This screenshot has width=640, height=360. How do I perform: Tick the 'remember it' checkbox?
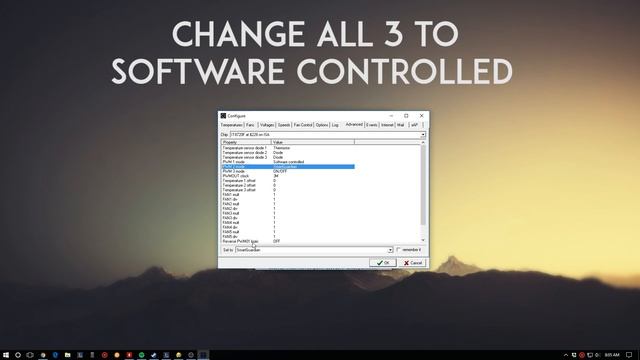click(x=399, y=249)
